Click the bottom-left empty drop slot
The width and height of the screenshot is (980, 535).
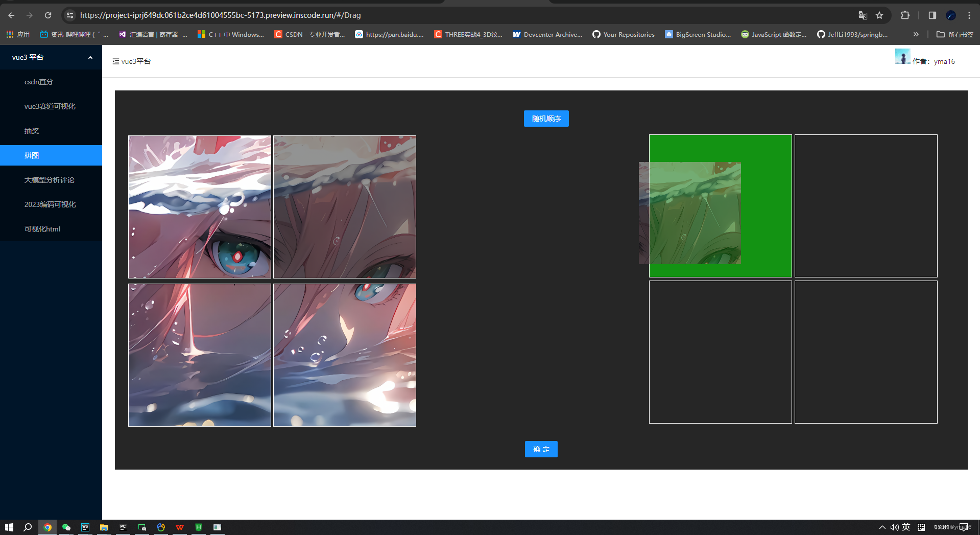click(x=721, y=352)
